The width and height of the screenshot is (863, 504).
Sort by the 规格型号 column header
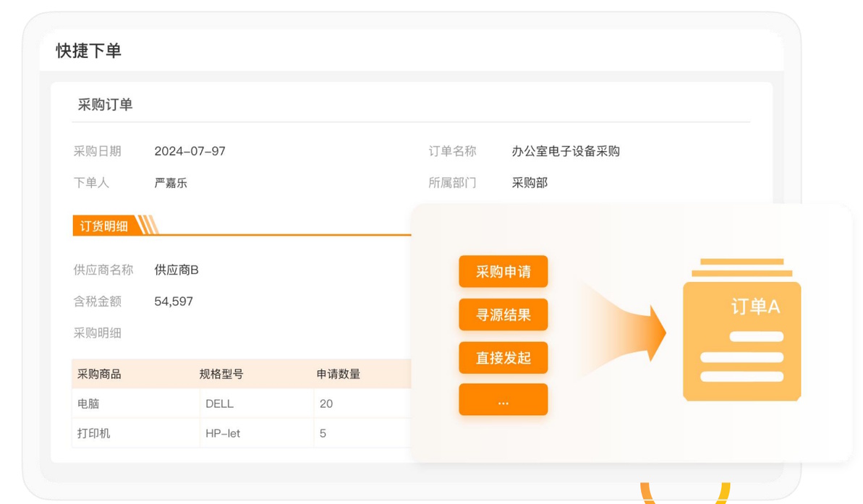221,374
